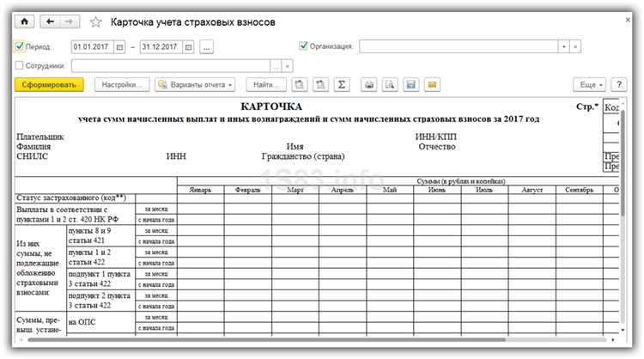644x359 pixels.
Task: Open print preview icon
Action: [x=390, y=85]
